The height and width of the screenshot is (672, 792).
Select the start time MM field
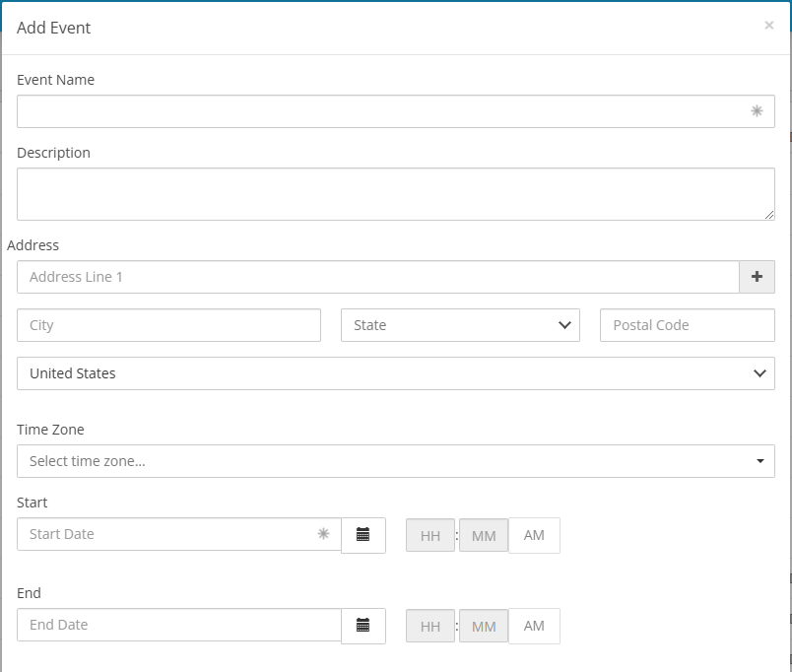[484, 536]
